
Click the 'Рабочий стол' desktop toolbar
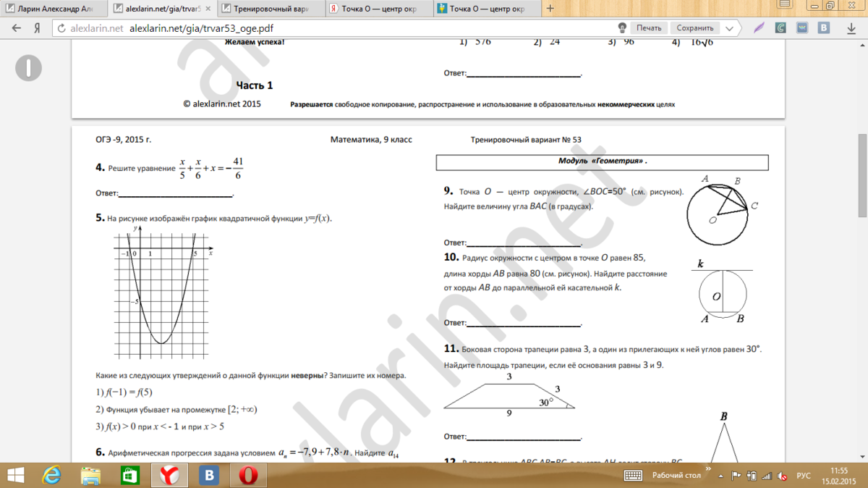point(677,475)
